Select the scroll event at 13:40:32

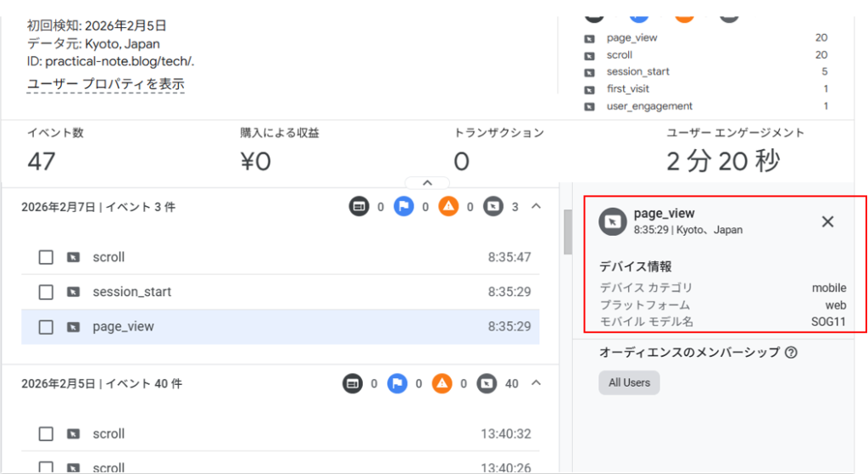point(280,434)
